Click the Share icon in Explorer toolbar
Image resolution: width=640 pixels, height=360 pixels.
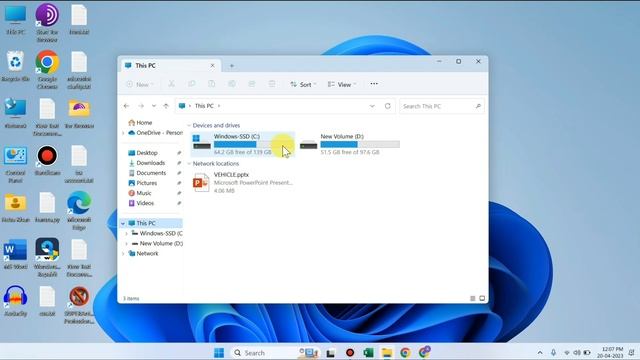coord(251,84)
